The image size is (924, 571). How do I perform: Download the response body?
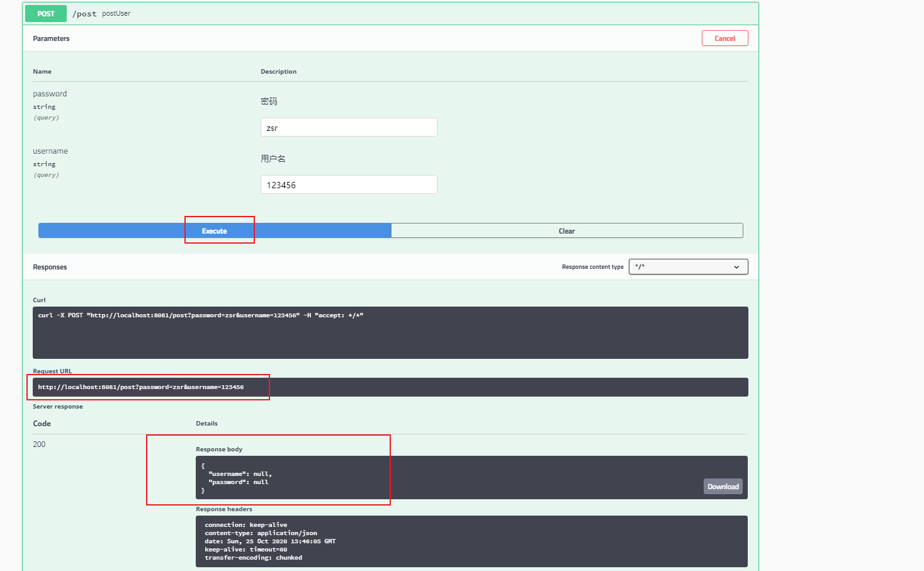pyautogui.click(x=723, y=486)
